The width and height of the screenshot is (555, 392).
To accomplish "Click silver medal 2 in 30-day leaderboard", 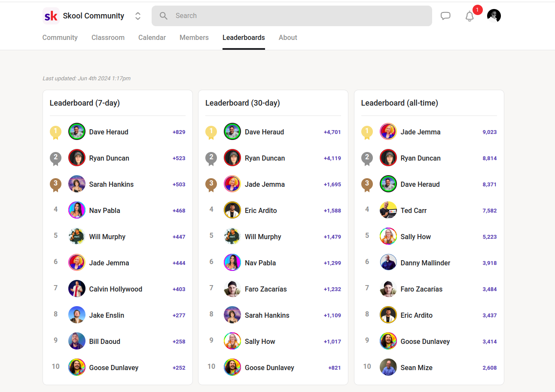I will point(211,159).
